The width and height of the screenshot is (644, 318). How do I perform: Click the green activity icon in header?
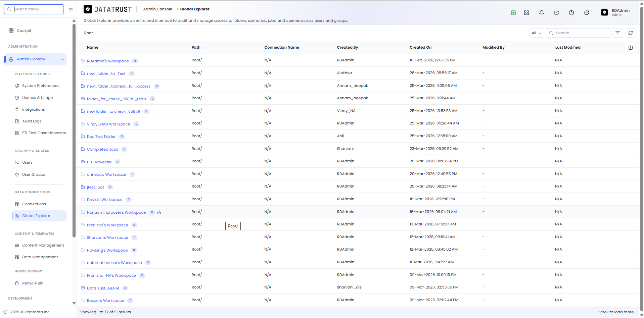click(513, 13)
